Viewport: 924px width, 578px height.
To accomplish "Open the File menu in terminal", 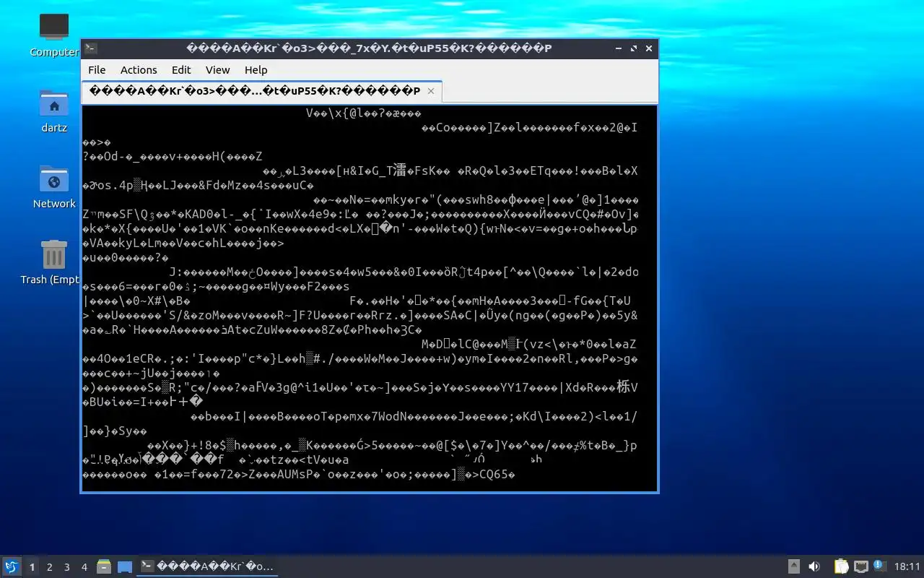I will point(97,70).
